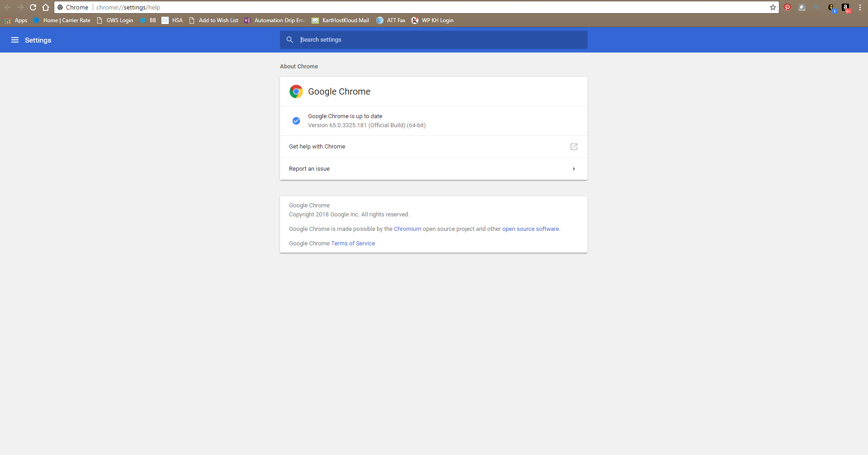Reload the current page

pos(33,7)
